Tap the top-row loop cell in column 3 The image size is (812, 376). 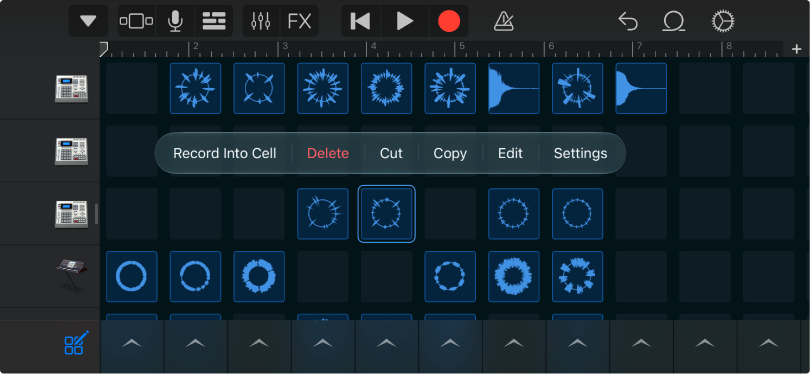coord(259,89)
